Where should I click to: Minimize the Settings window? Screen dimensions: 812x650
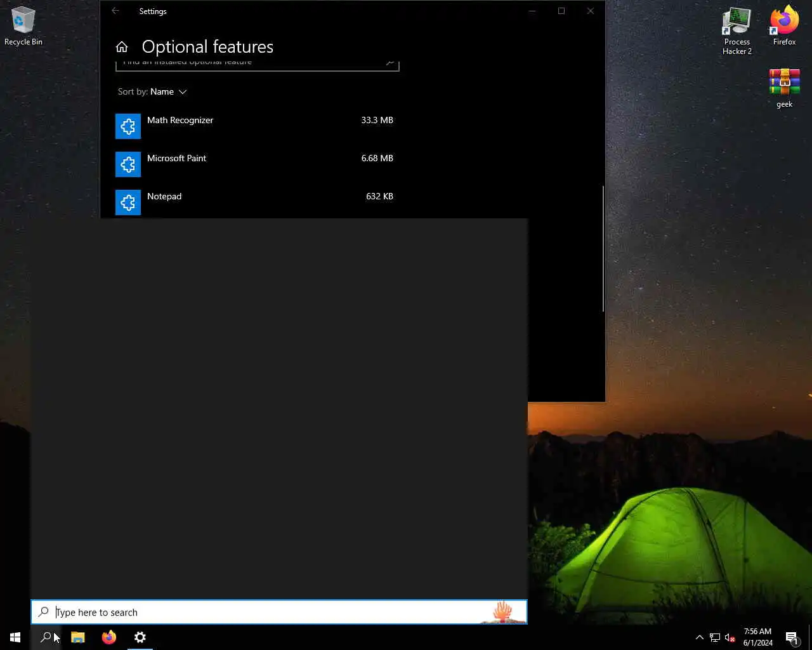[532, 11]
